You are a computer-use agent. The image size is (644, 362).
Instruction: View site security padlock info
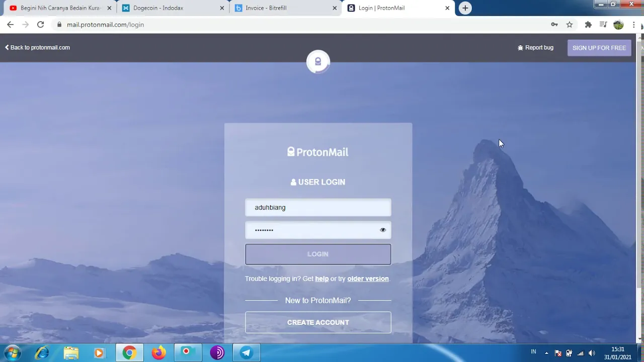(59, 24)
